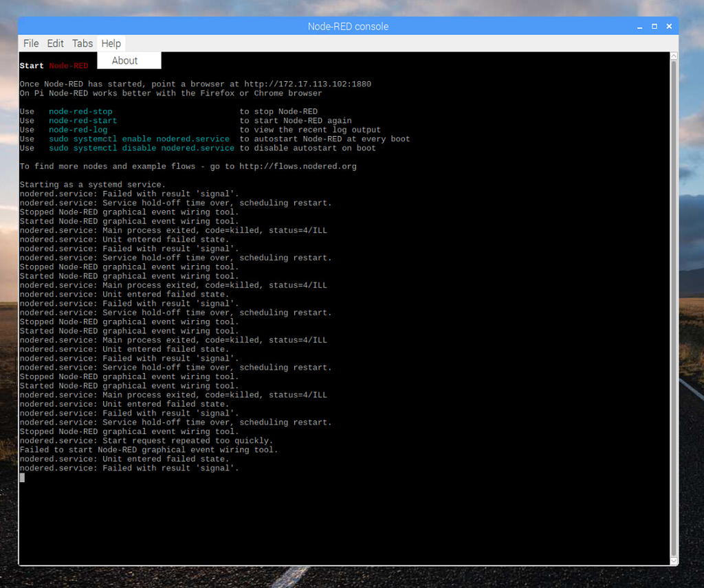Open the File menu

pos(30,43)
